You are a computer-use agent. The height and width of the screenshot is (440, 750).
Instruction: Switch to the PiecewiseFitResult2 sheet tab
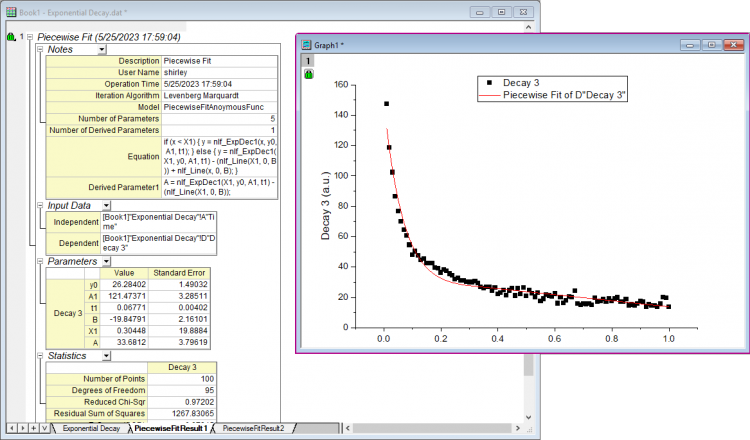(x=253, y=428)
